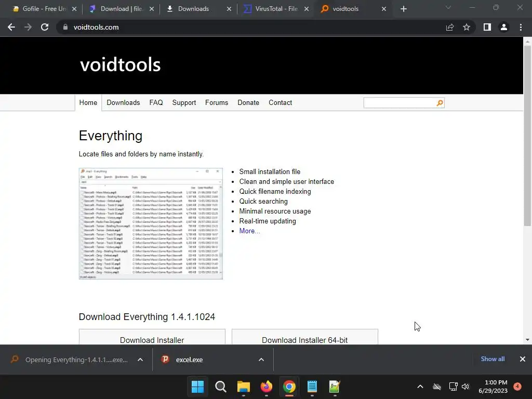
Task: Launch Firefox from the taskbar
Action: (x=267, y=387)
